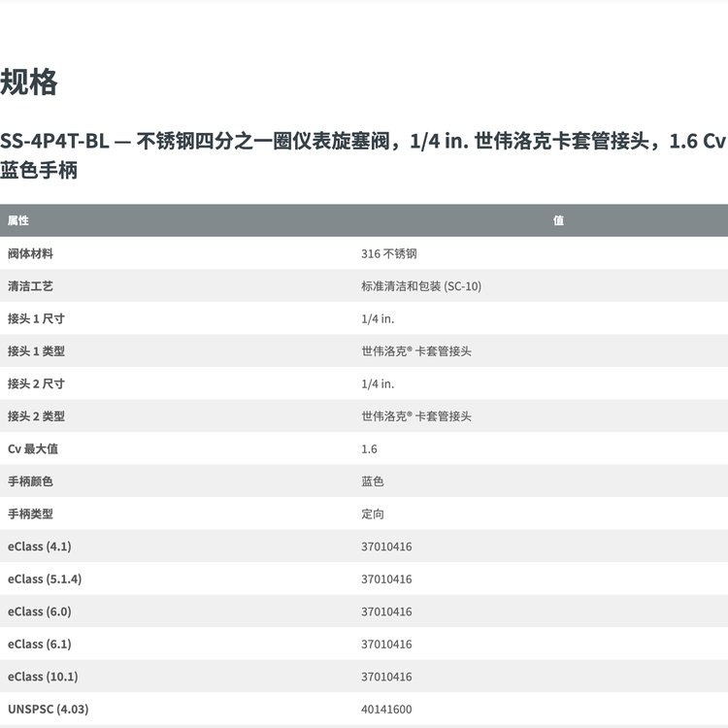Click the UNSPSC (4.03) value 40141600
728x728 pixels.
click(386, 710)
